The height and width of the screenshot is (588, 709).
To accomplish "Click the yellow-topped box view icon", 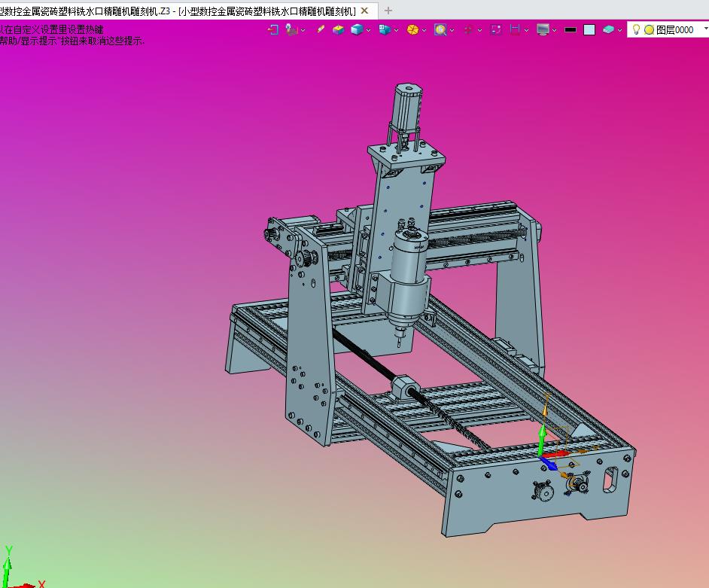I will [x=338, y=30].
